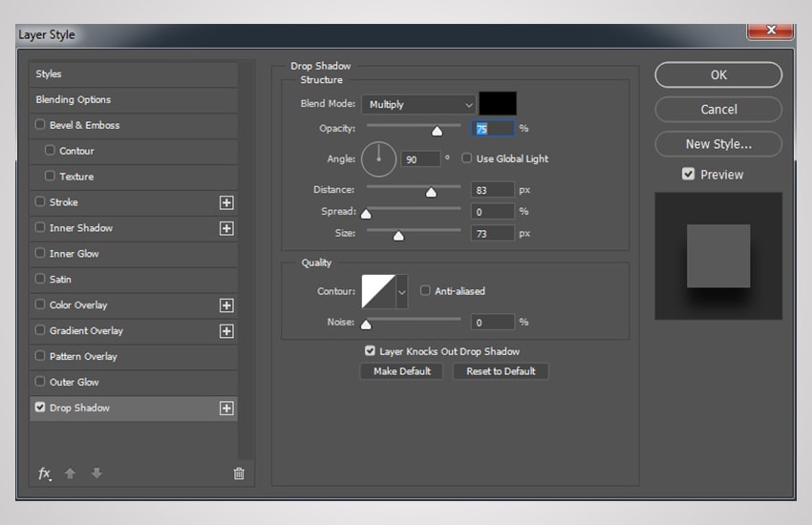Uncheck the Preview checkbox
Viewport: 812px width, 525px height.
[688, 174]
